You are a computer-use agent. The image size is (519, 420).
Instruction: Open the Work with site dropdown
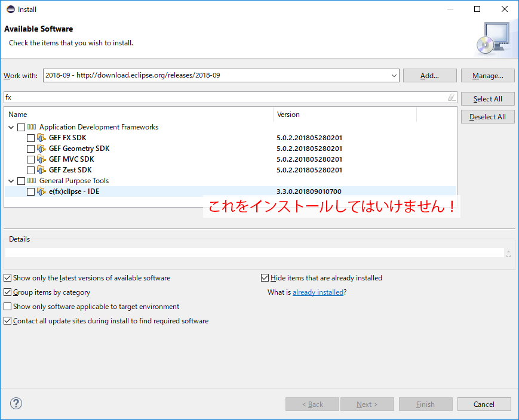pos(394,75)
